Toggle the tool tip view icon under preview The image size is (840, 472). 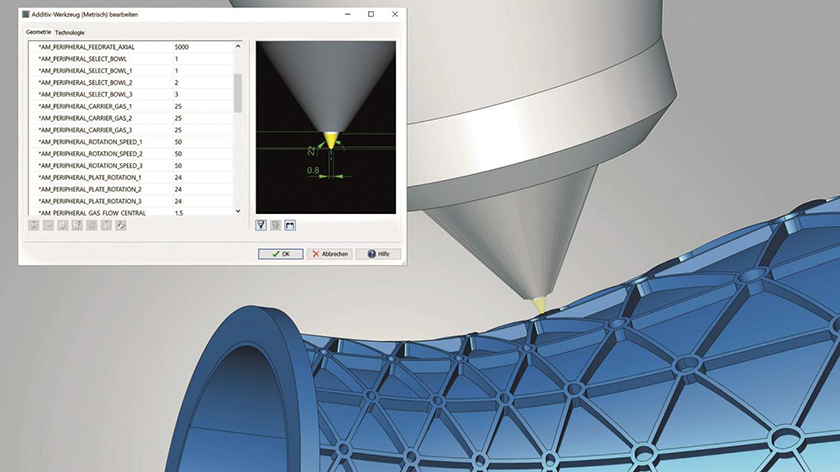(x=262, y=225)
